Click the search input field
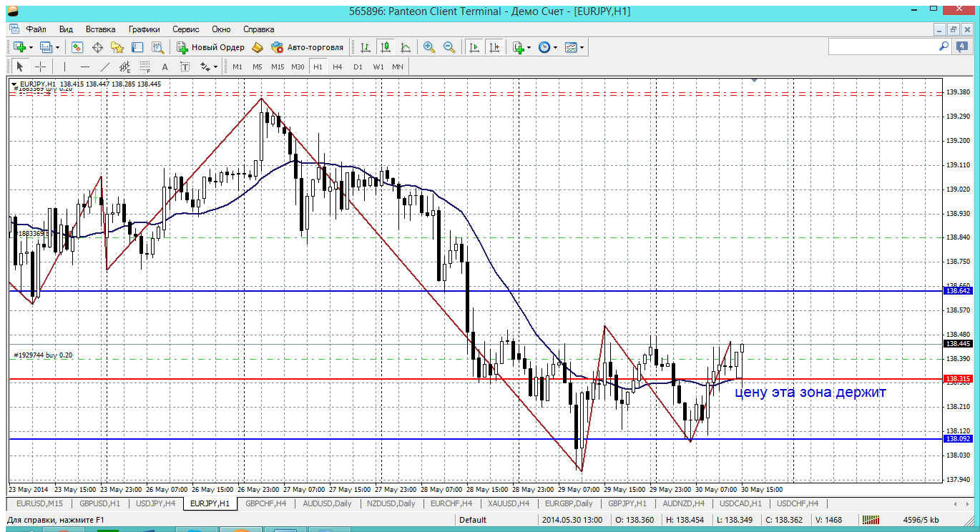 [883, 46]
